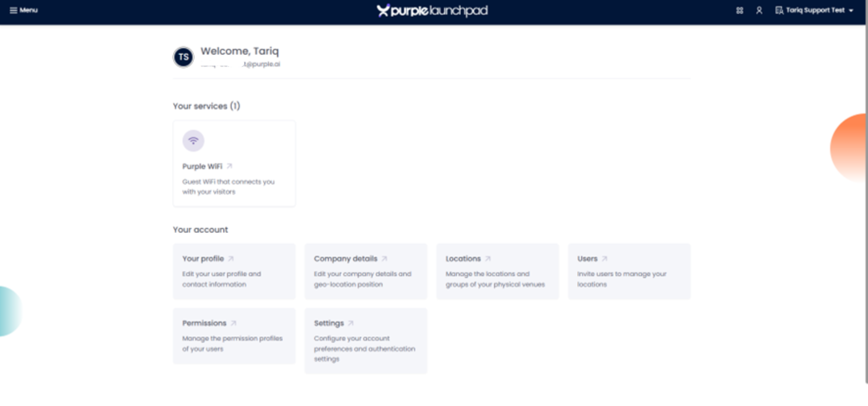Expand the Tariq Support Test dropdown arrow
This screenshot has width=868, height=406.
(851, 11)
